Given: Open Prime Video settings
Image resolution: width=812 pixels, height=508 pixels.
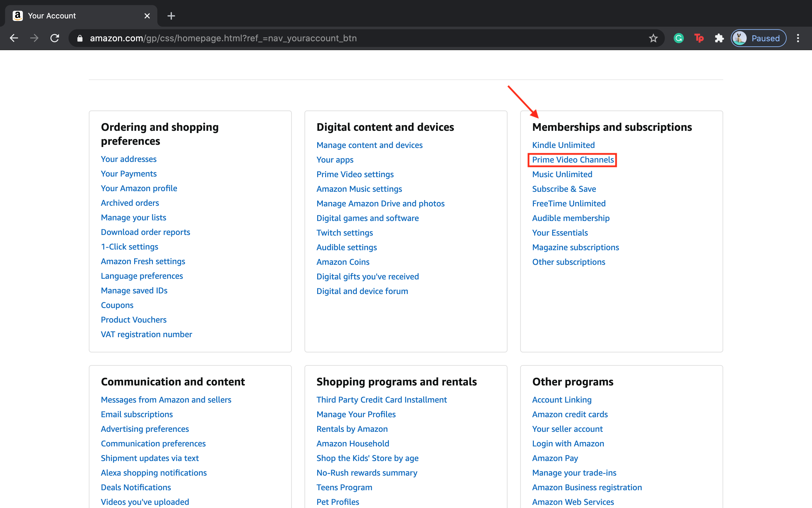Looking at the screenshot, I should pyautogui.click(x=355, y=174).
